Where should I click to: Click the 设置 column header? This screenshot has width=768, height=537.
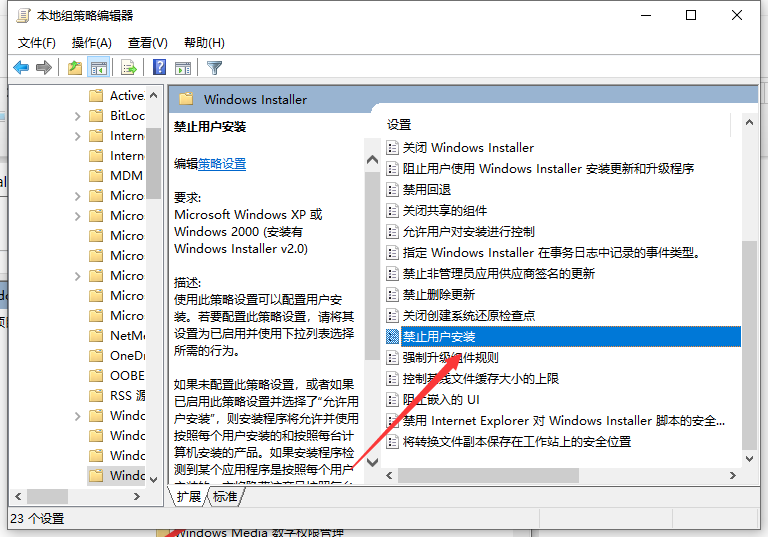coord(400,125)
